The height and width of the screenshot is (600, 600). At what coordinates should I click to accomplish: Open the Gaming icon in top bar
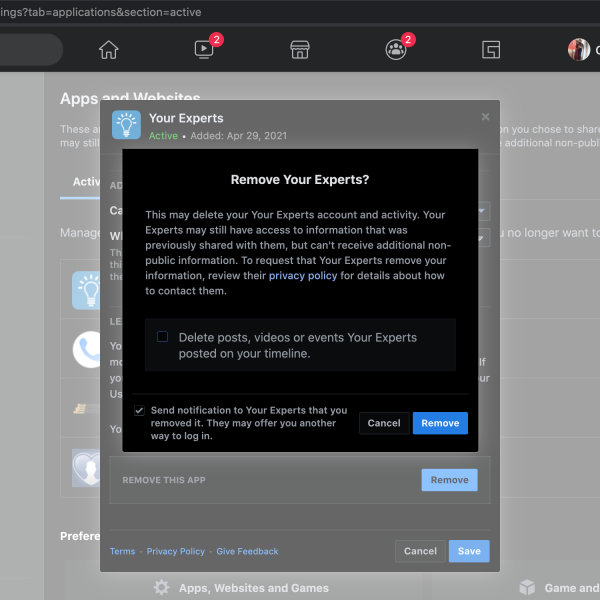pyautogui.click(x=491, y=50)
